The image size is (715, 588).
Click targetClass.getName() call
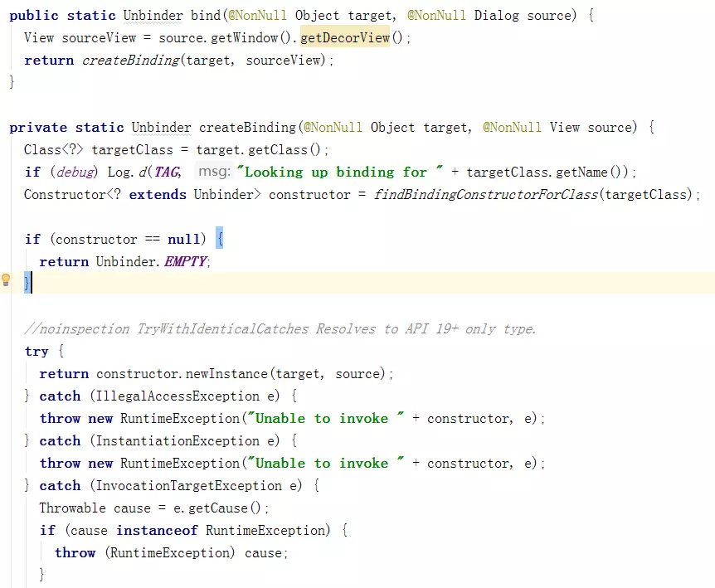pyautogui.click(x=547, y=172)
